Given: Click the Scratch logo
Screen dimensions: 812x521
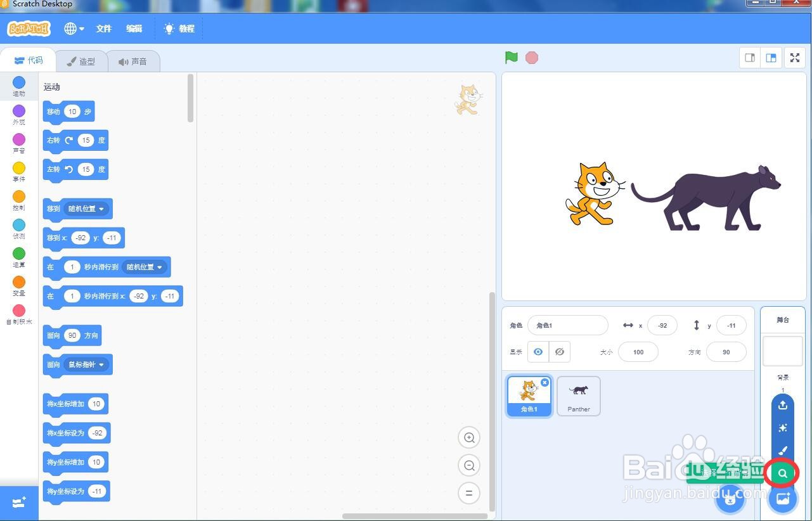Looking at the screenshot, I should pos(29,29).
